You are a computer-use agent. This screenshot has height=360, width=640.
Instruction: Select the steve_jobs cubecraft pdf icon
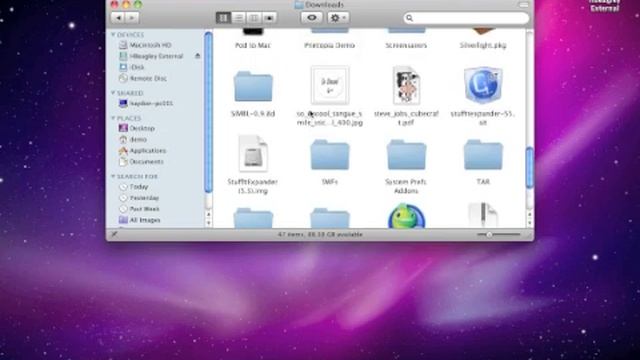point(407,85)
